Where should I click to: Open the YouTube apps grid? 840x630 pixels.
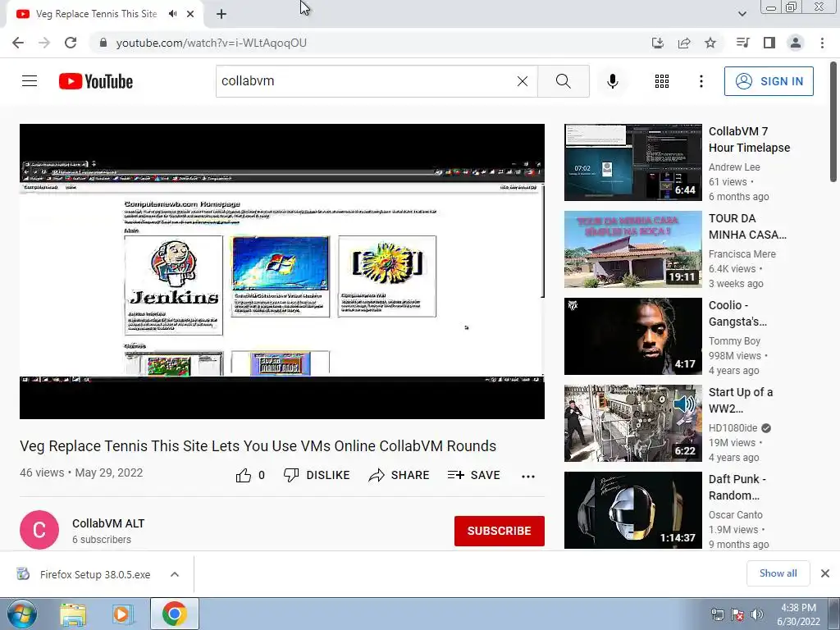[x=662, y=81]
